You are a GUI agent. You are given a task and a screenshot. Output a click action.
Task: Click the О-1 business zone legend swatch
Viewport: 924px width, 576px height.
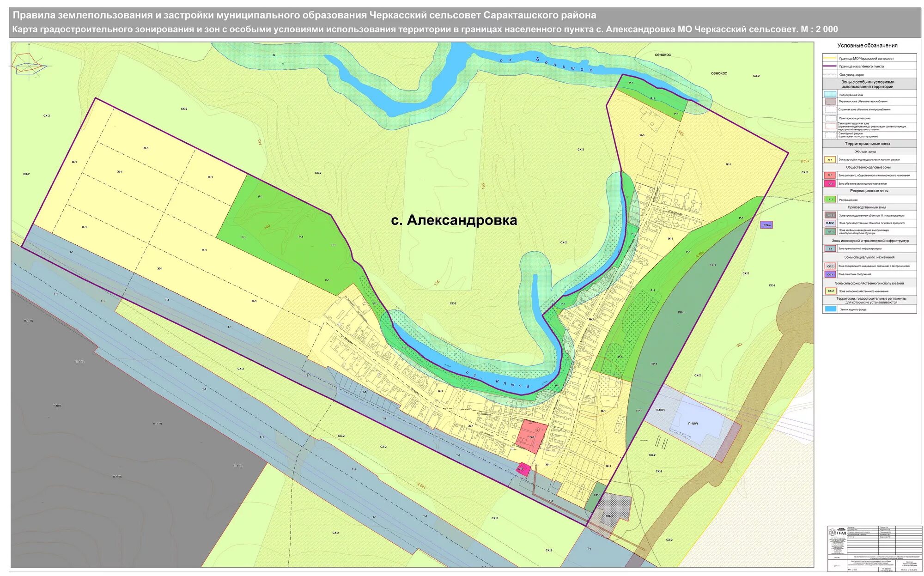pos(830,176)
